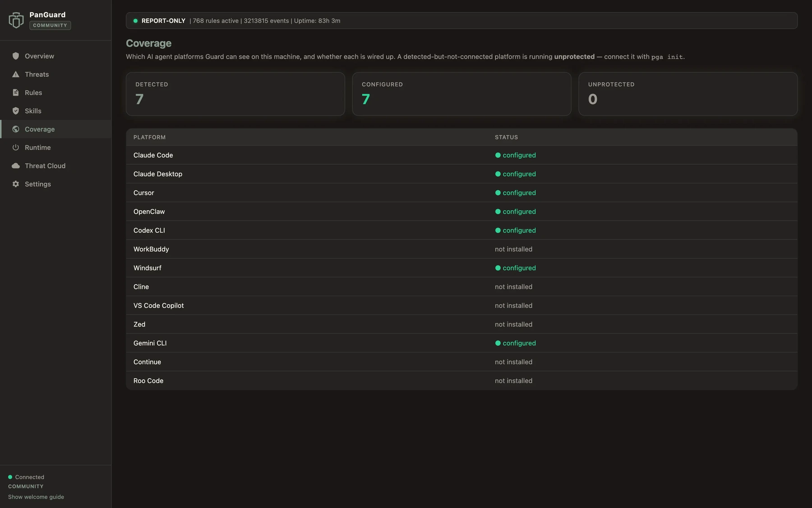Click the green dot beside OpenClaw status
The width and height of the screenshot is (812, 508).
click(498, 212)
